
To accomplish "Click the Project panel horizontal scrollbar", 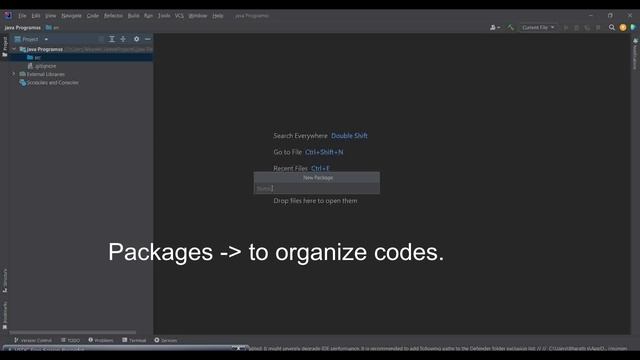I will [x=73, y=332].
